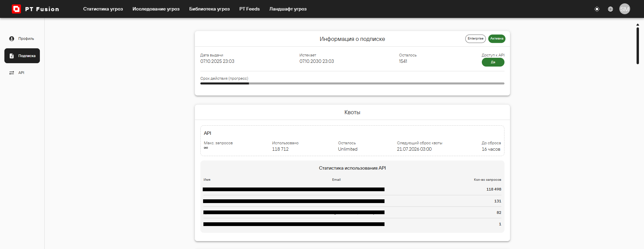Screen dimensions: 644x249
Task: Click the request count 131
Action: tap(498, 201)
